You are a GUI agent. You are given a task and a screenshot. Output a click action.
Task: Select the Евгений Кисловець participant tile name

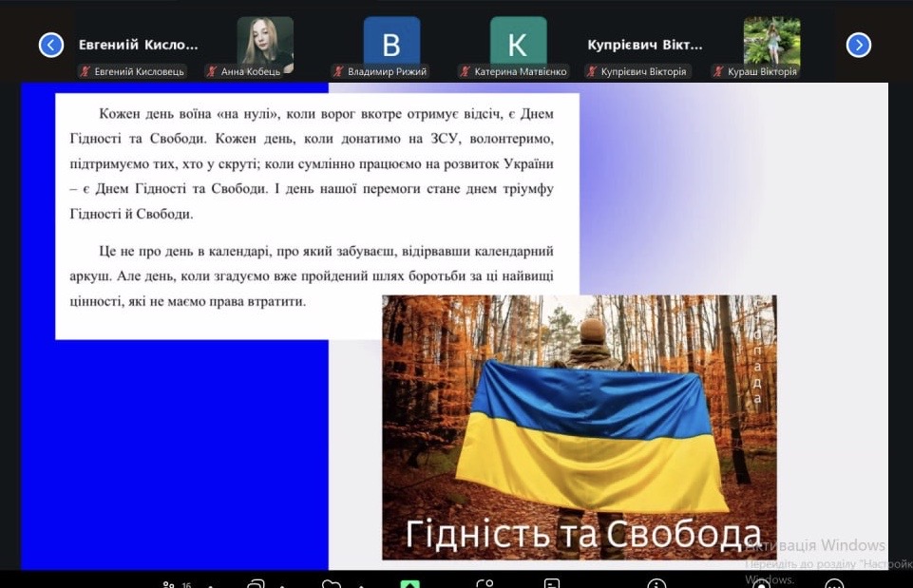tap(139, 44)
